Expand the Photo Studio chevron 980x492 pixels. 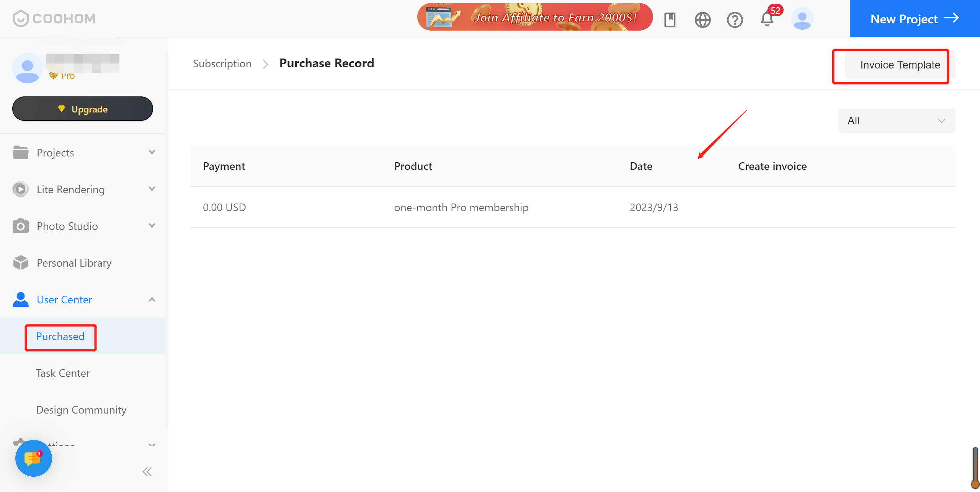coord(152,226)
